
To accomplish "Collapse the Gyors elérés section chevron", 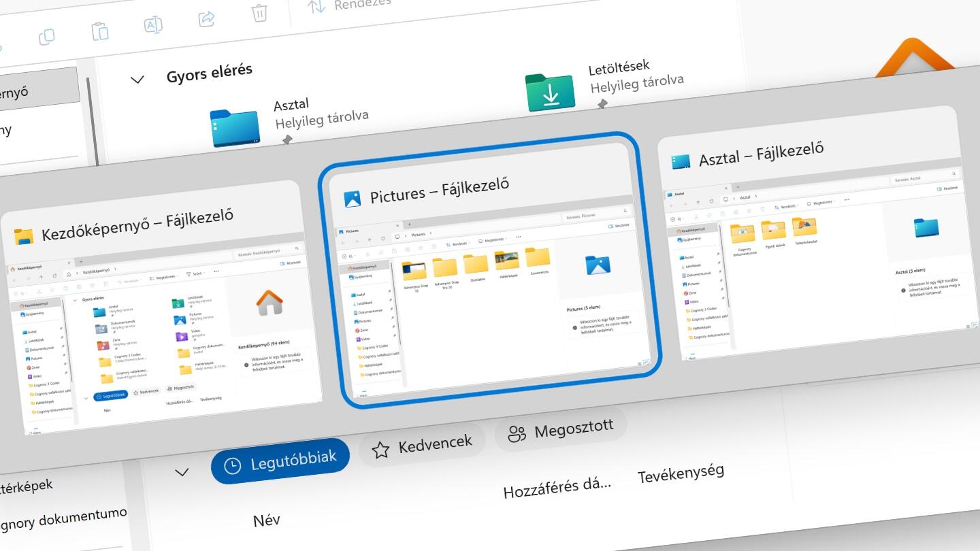I will click(137, 79).
